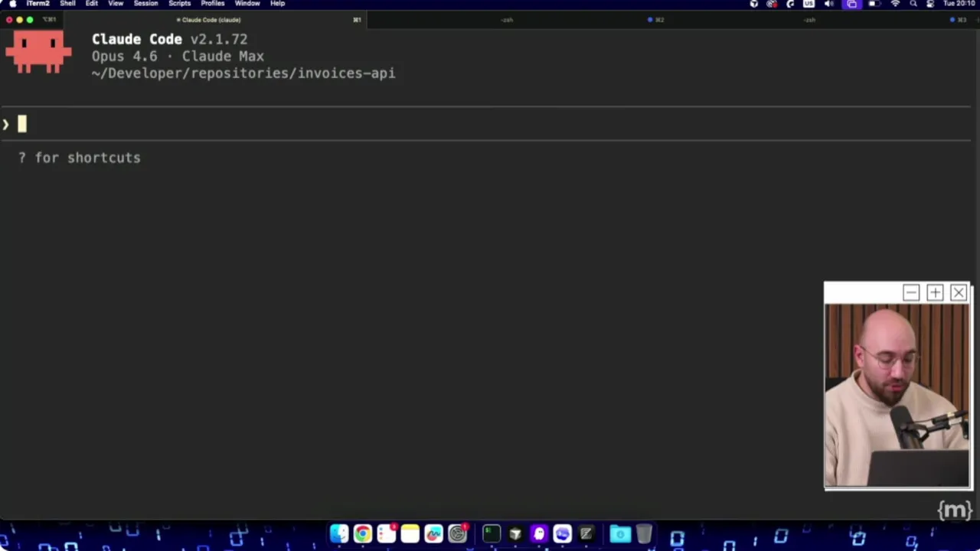Open the purple ghost app in Dock

click(539, 533)
